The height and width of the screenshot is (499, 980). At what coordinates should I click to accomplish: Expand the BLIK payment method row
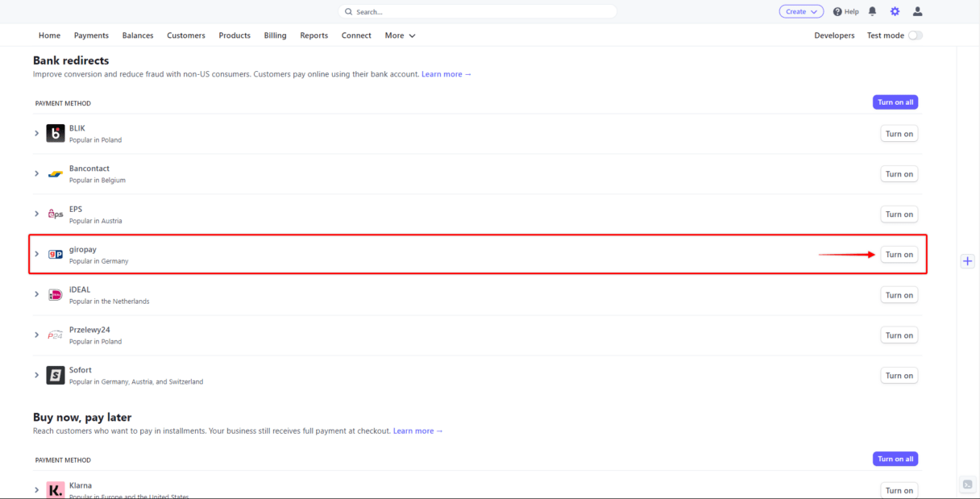tap(36, 133)
